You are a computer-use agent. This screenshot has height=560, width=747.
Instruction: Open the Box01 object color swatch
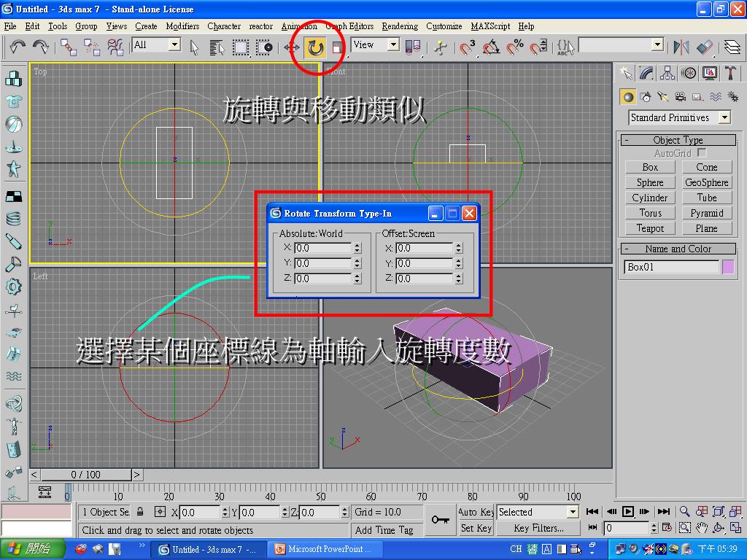coord(728,267)
